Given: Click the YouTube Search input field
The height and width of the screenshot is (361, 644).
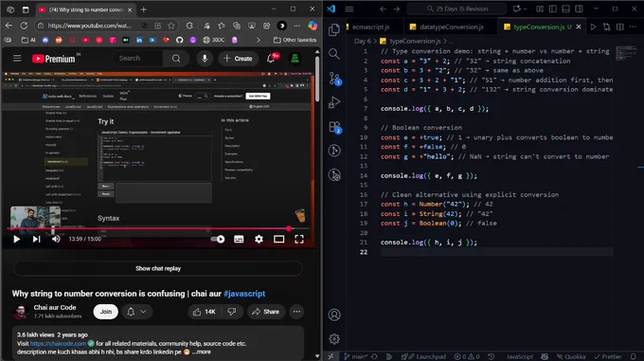Looking at the screenshot, I should click(138, 59).
